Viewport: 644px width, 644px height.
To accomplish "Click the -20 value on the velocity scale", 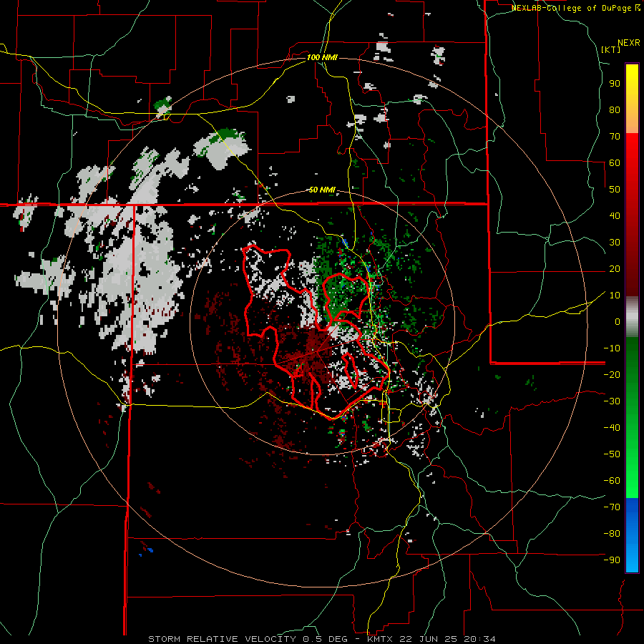I will (612, 375).
